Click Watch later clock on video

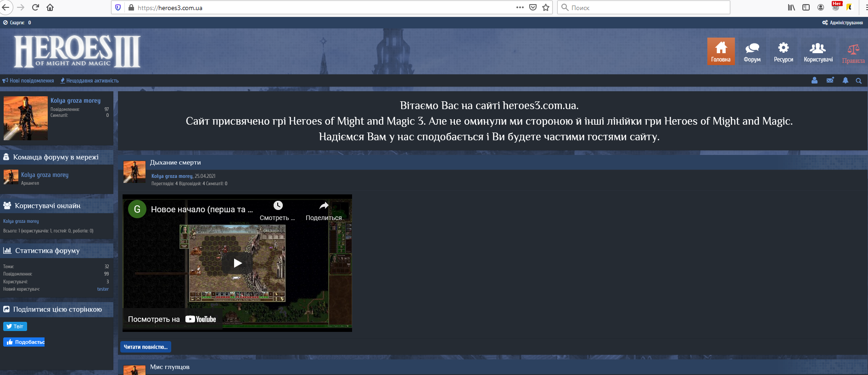click(x=278, y=210)
